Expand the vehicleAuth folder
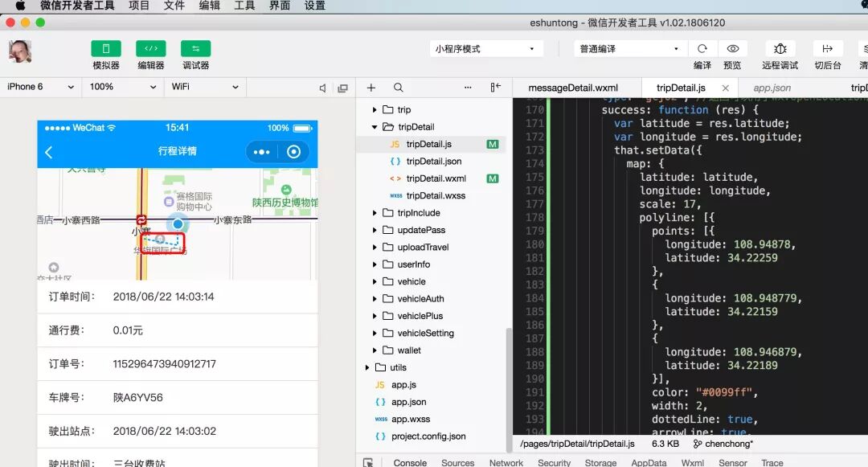868x467 pixels. pyautogui.click(x=375, y=298)
